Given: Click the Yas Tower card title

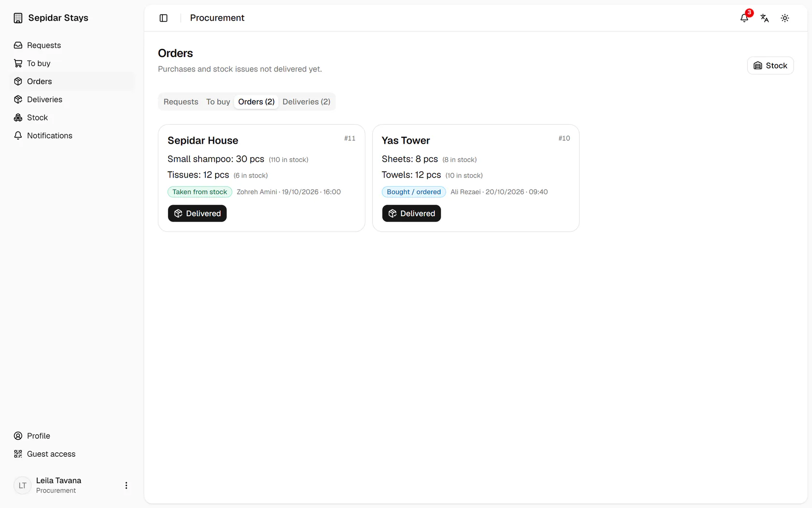Looking at the screenshot, I should (x=406, y=141).
